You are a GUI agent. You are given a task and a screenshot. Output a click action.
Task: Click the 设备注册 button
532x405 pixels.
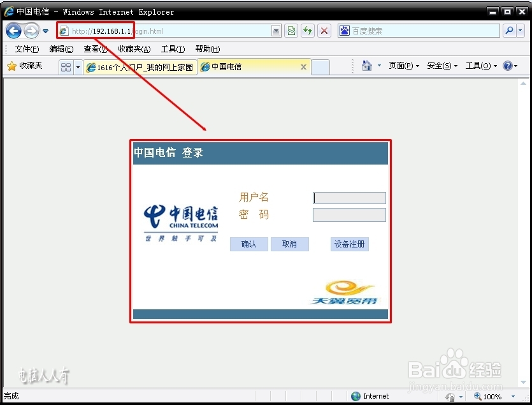point(350,244)
